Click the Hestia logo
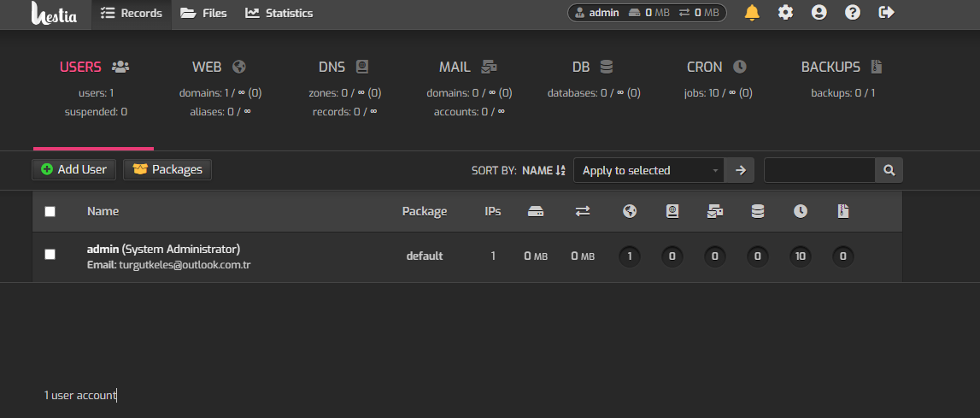 coord(55,13)
